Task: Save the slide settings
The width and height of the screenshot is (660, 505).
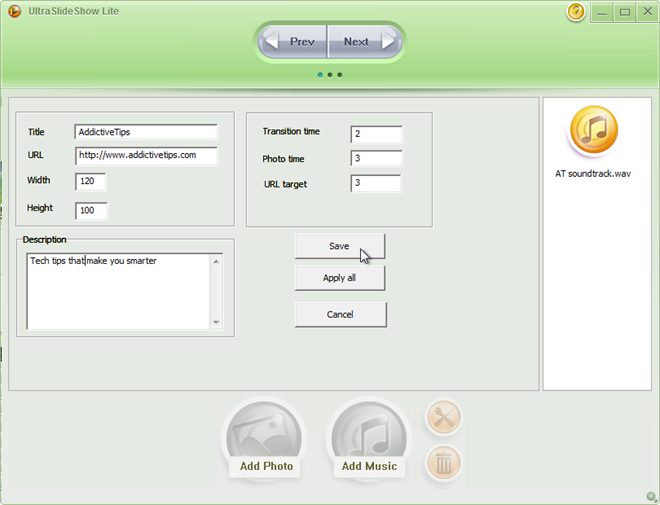Action: click(340, 246)
